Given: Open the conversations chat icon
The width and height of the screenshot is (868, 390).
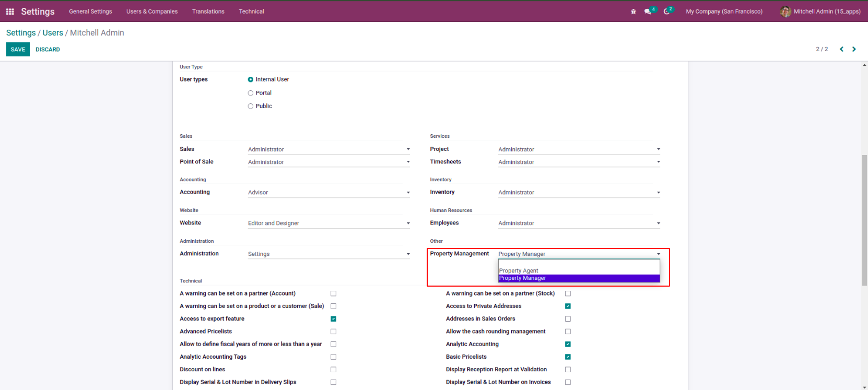Looking at the screenshot, I should pos(648,11).
